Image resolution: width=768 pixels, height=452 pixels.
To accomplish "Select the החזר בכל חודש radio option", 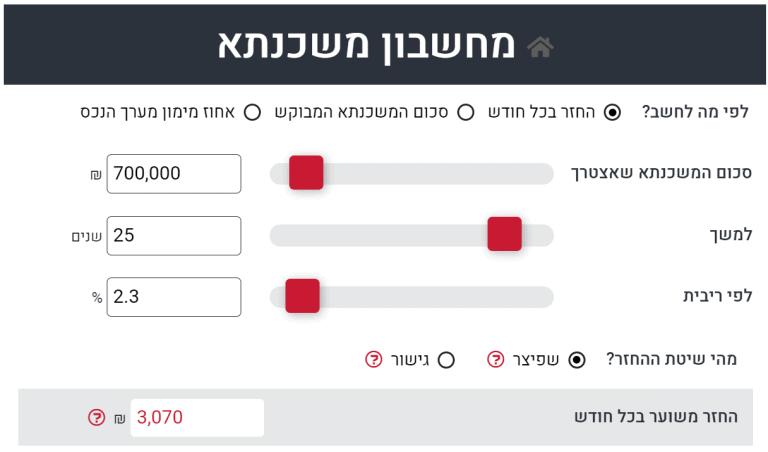I will pos(612,112).
